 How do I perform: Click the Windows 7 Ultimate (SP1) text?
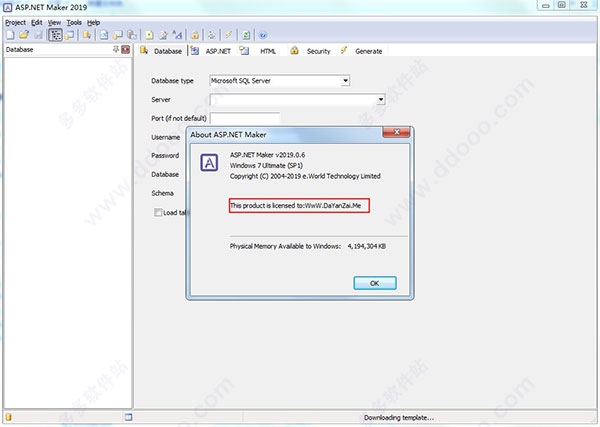(x=266, y=166)
